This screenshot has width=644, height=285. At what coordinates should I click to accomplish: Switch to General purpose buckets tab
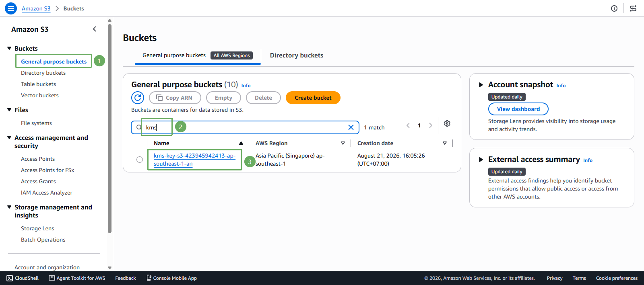[x=174, y=55]
